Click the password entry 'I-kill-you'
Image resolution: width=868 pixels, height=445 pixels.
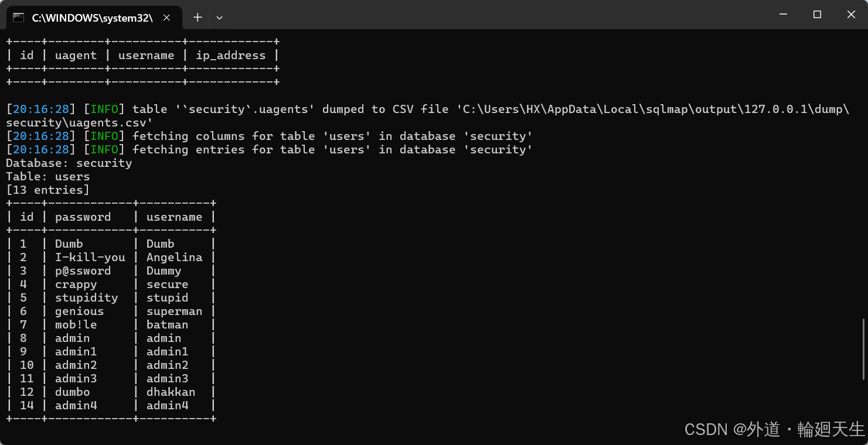pos(90,257)
